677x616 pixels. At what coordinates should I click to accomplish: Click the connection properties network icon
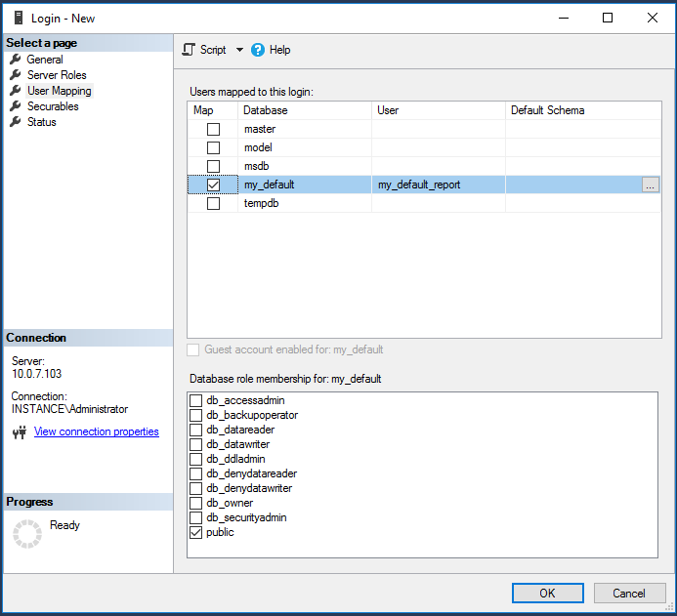[19, 432]
